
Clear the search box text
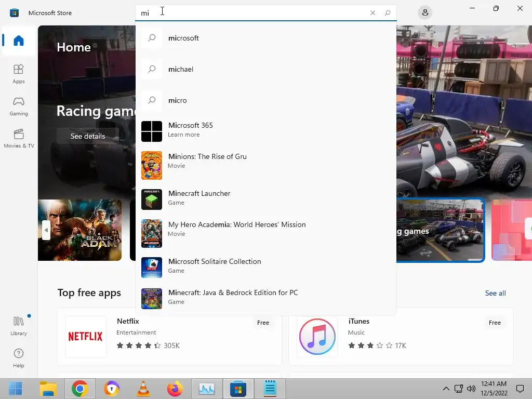point(373,13)
